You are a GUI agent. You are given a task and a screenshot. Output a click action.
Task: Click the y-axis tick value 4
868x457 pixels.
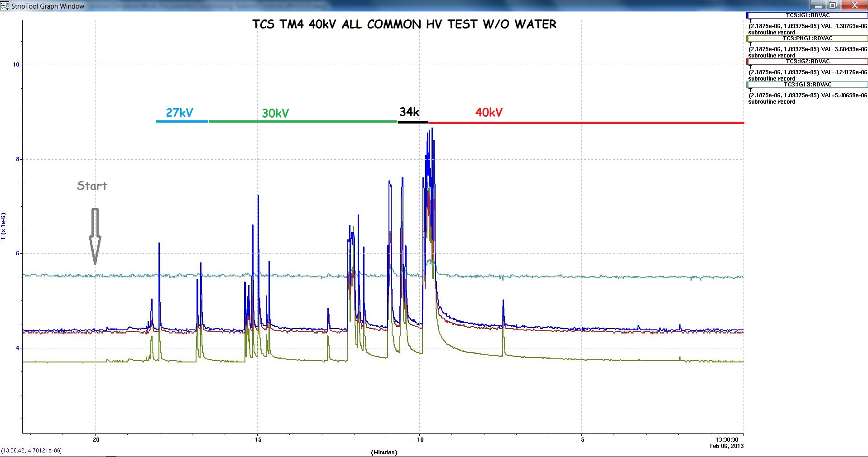pyautogui.click(x=18, y=348)
